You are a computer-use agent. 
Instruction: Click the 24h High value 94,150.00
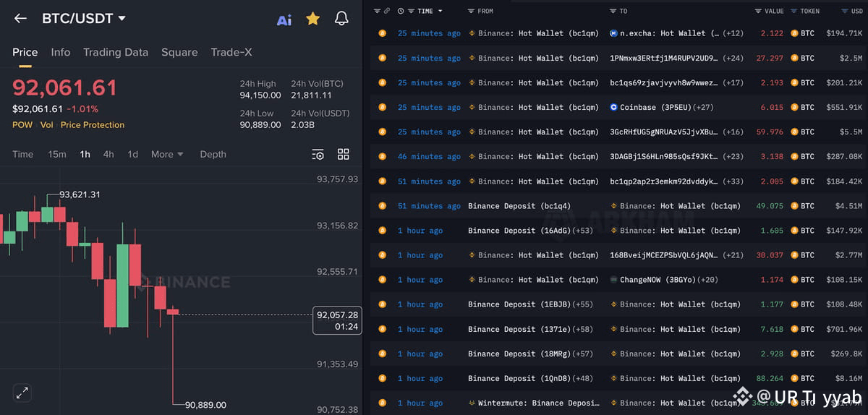click(x=260, y=95)
